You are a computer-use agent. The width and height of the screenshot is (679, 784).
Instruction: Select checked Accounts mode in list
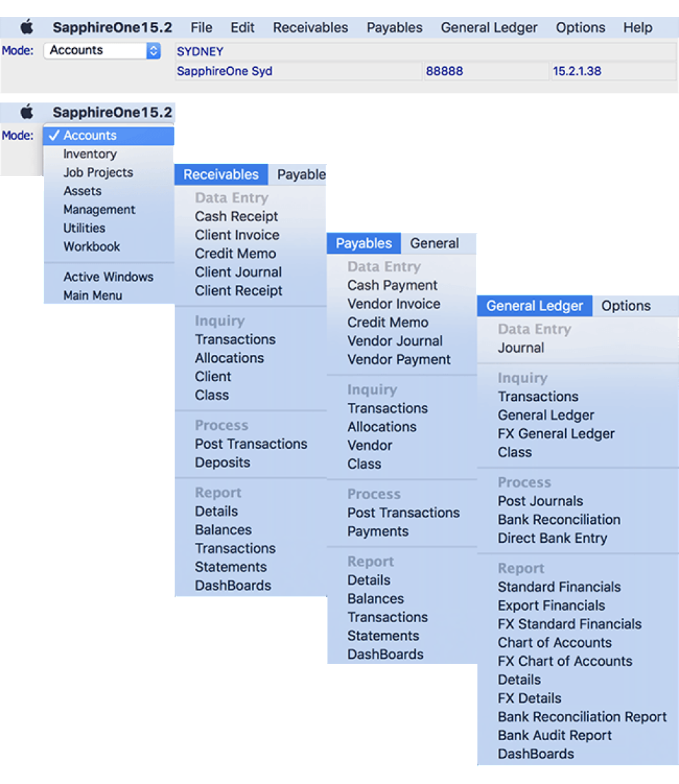pyautogui.click(x=109, y=136)
